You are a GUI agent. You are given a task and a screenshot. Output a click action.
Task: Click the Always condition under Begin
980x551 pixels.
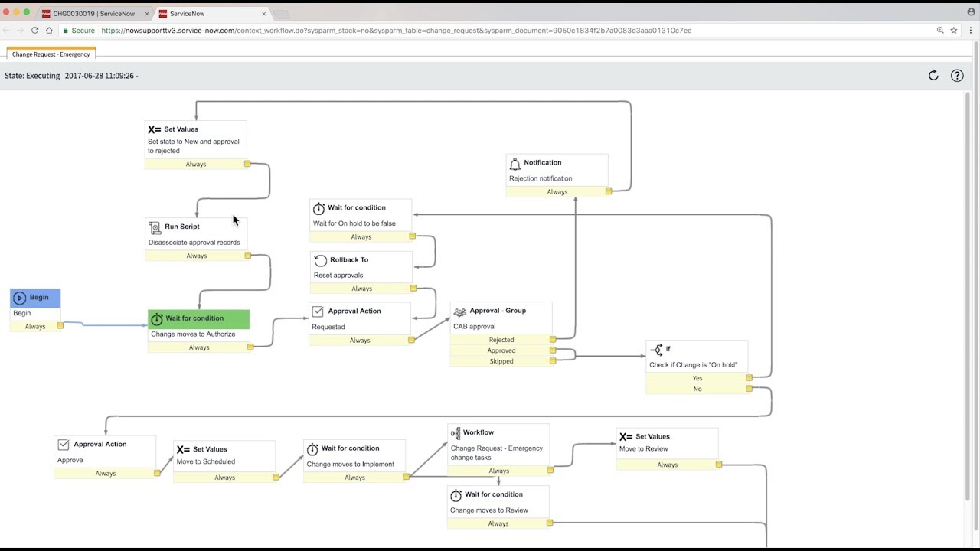click(x=35, y=327)
